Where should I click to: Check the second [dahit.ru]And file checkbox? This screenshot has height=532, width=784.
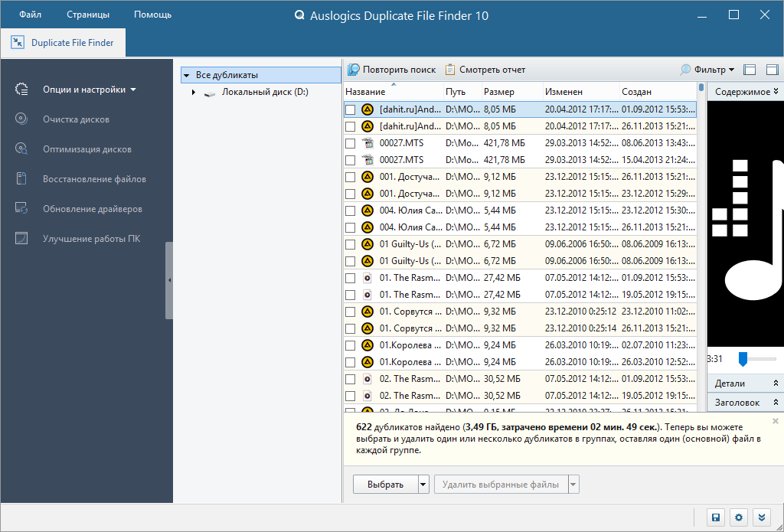pos(351,126)
